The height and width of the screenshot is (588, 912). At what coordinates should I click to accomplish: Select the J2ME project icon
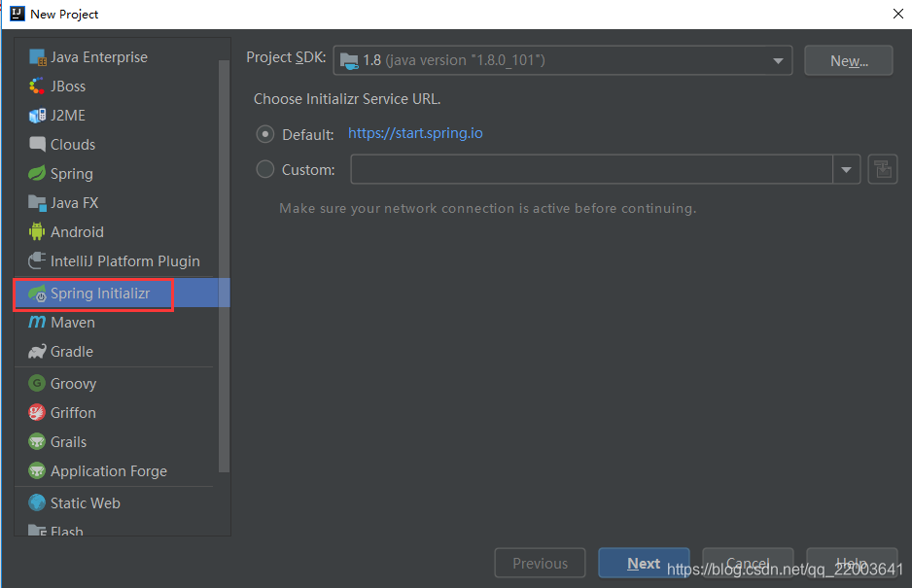[37, 115]
